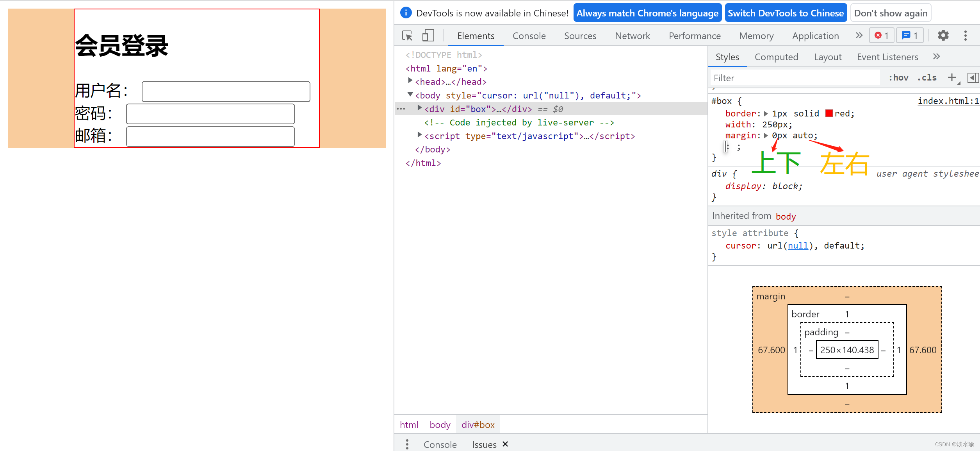Collapse the body element node
This screenshot has height=451, width=980.
[410, 94]
